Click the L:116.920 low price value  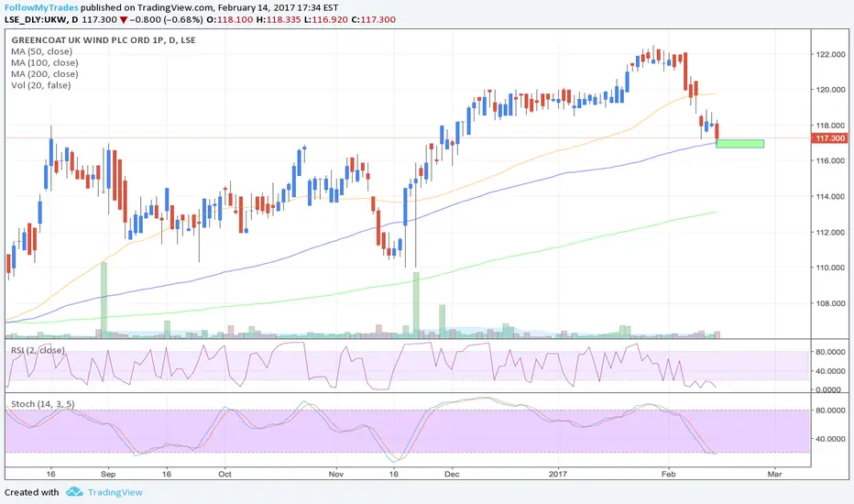click(326, 19)
